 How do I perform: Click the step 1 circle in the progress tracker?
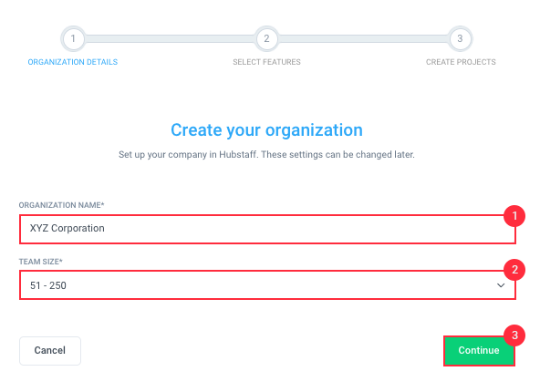(73, 38)
